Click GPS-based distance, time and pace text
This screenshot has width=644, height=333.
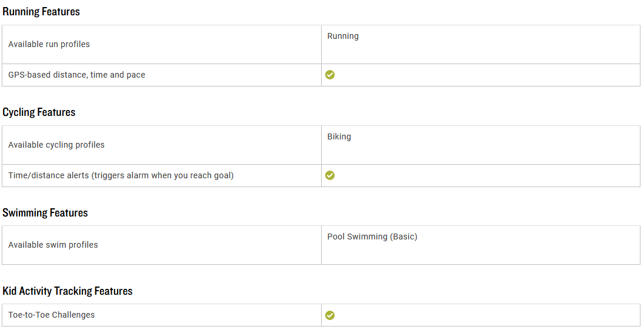tap(77, 75)
